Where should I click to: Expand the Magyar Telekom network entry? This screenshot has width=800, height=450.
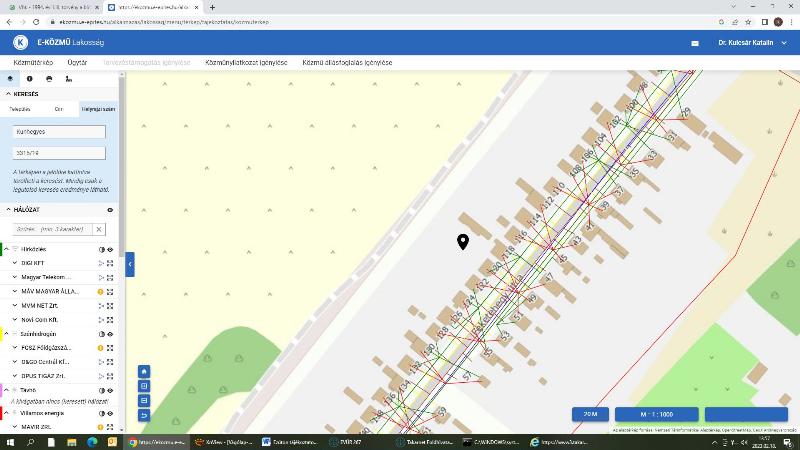click(15, 277)
